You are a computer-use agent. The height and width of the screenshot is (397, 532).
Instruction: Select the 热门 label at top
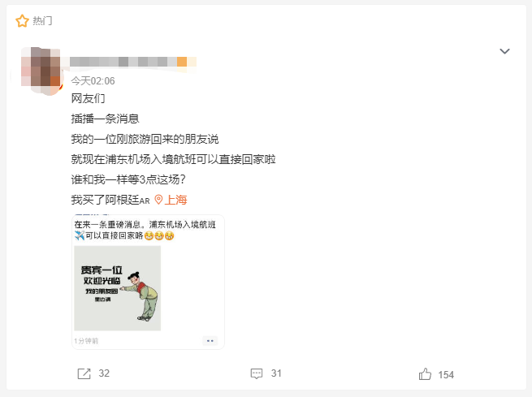pyautogui.click(x=42, y=21)
